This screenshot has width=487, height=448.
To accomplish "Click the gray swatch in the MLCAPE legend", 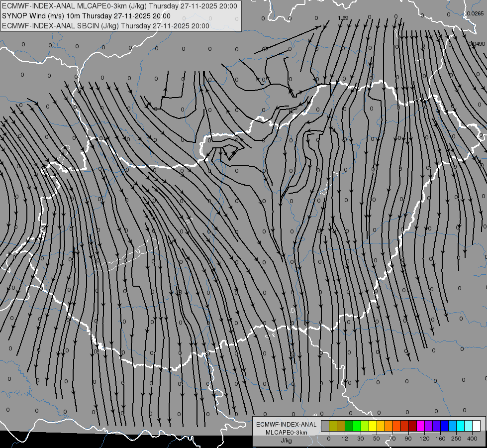I will [325, 426].
